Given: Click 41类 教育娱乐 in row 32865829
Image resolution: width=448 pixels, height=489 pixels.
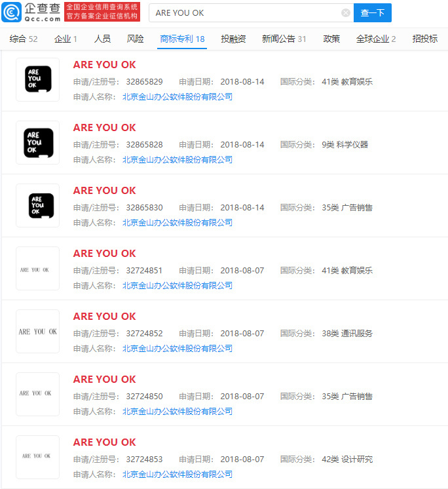Looking at the screenshot, I should [x=347, y=82].
